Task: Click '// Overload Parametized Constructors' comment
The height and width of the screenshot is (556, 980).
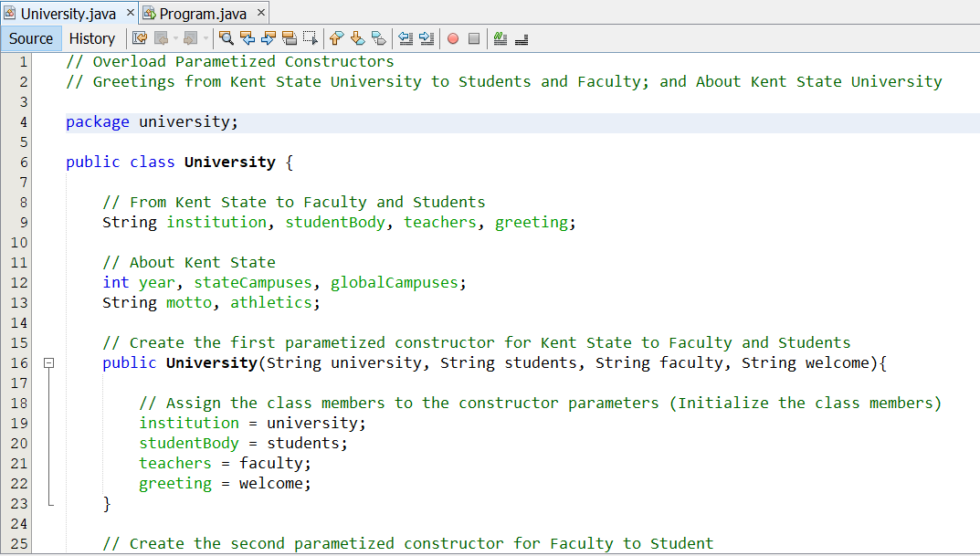Action: [x=230, y=62]
